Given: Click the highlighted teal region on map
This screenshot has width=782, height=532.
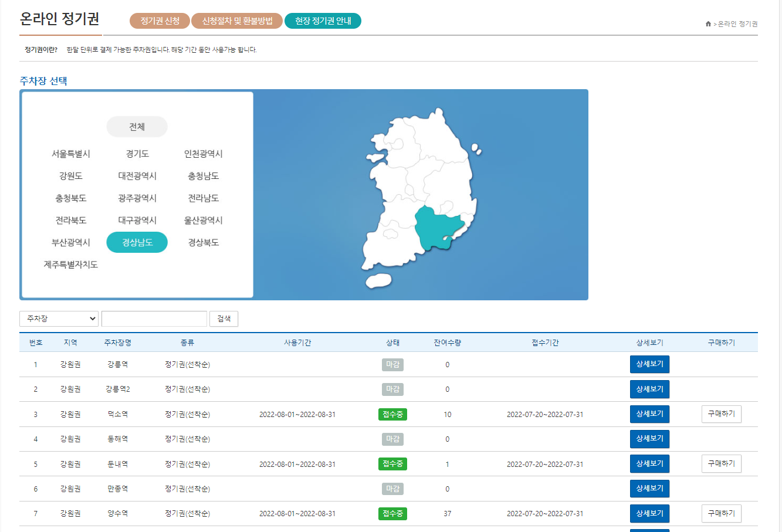Looking at the screenshot, I should coord(437,229).
